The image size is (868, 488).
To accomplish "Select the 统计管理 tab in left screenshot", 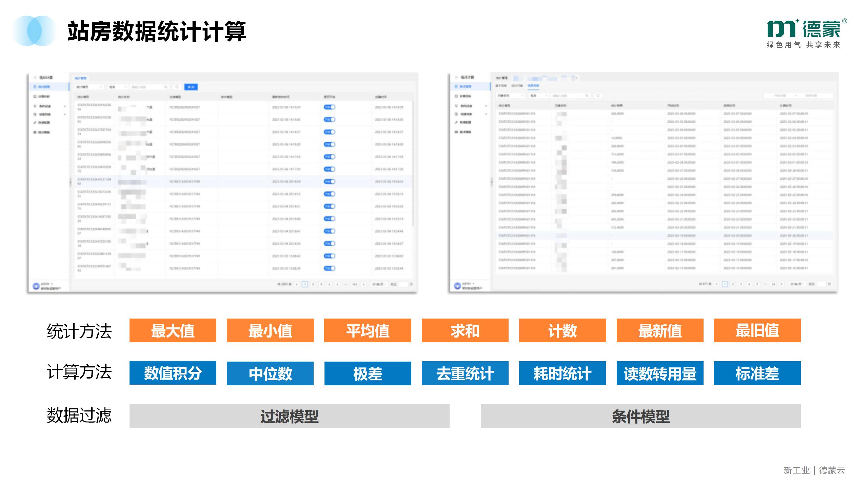I will pos(80,78).
